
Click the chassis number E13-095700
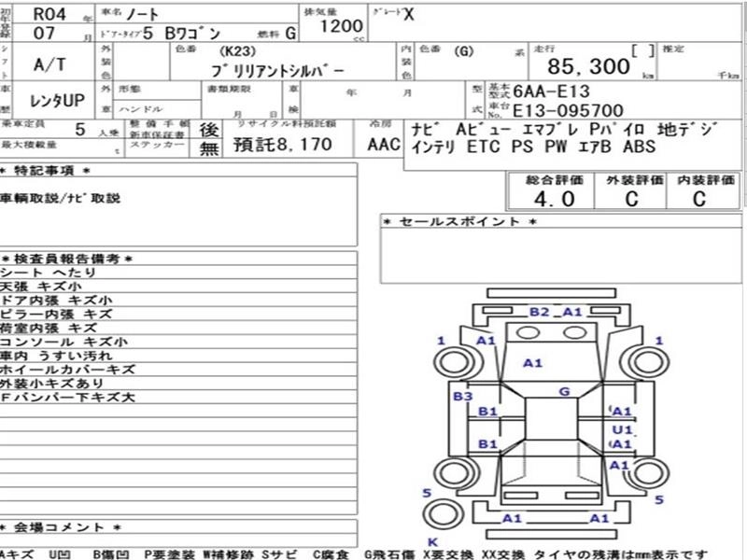point(568,110)
